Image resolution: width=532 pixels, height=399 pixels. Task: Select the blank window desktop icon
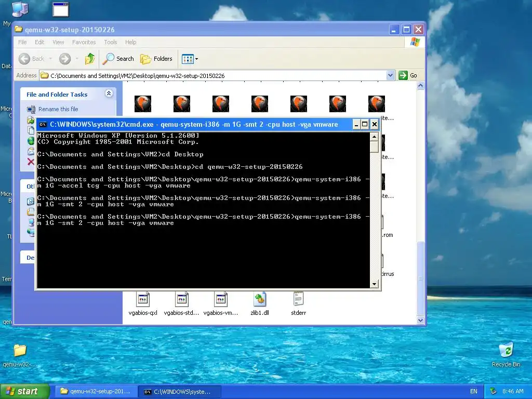tap(61, 9)
